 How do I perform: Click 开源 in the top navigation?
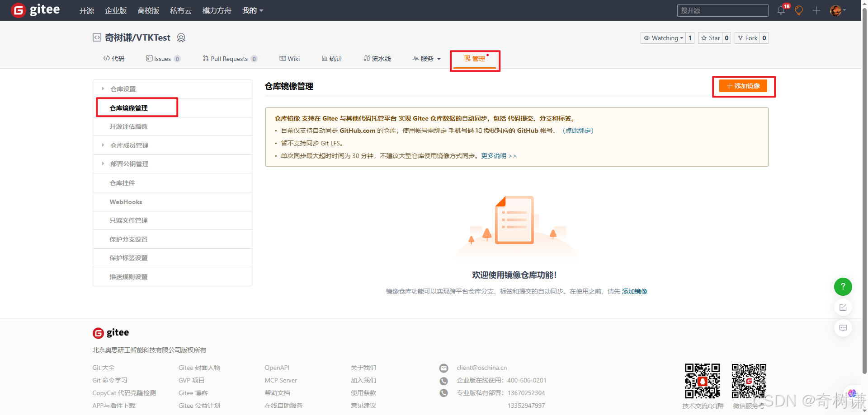tap(87, 10)
